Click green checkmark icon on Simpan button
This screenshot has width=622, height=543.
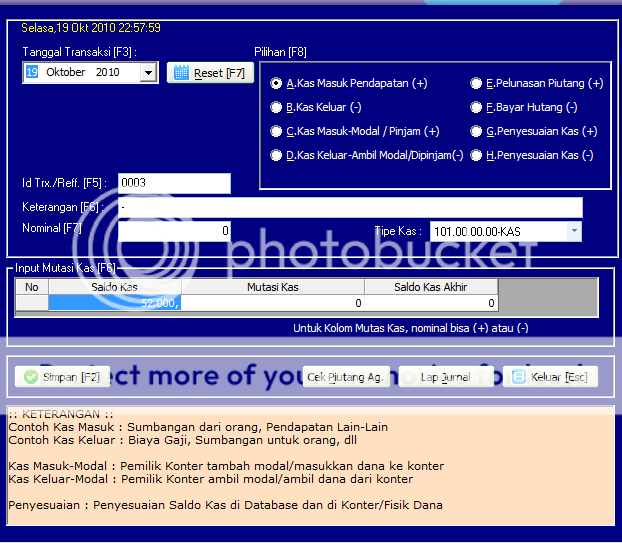click(31, 376)
